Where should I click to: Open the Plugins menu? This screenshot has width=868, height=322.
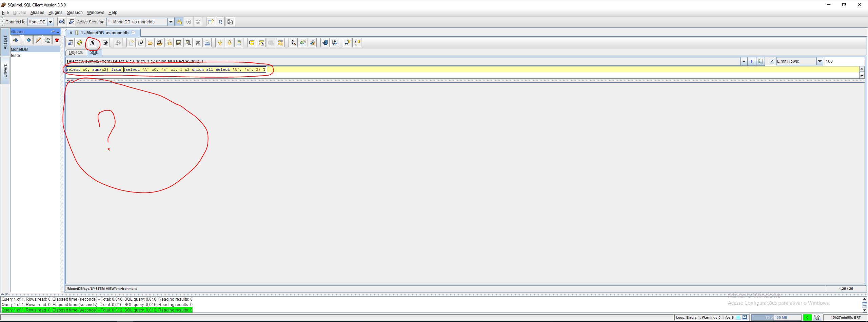55,13
